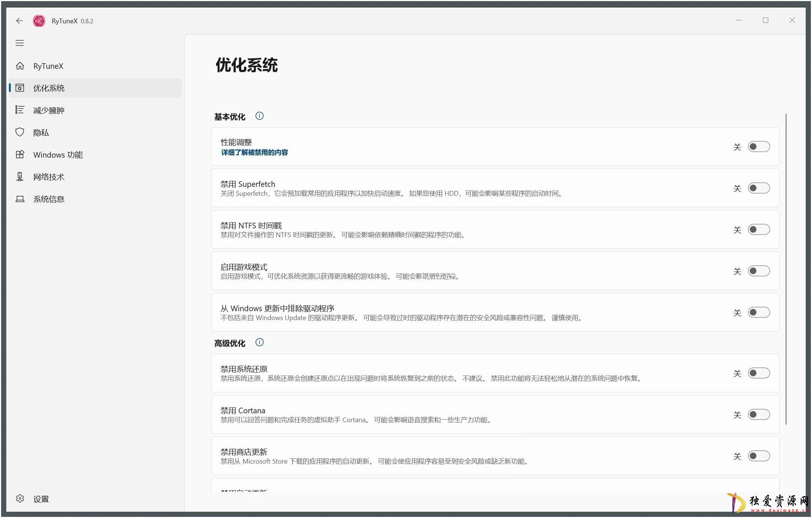Open Windows 功能 page
812x518 pixels.
pos(96,154)
